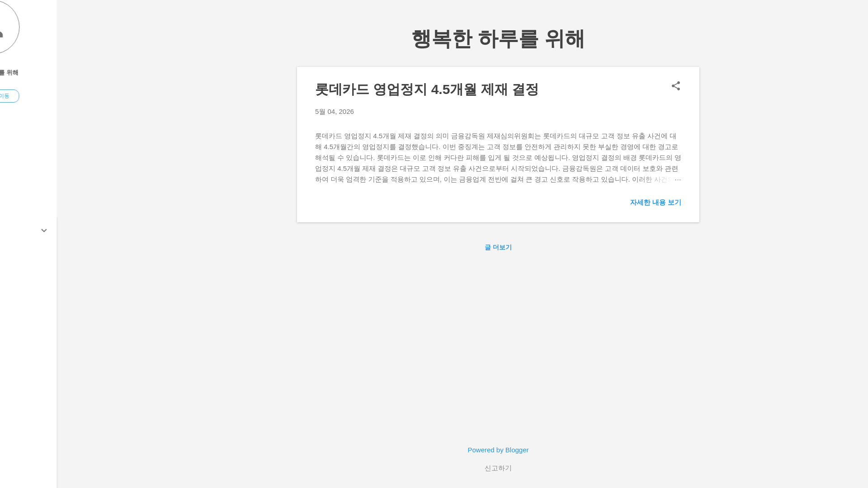Load more posts with 글 더보기
Image resolution: width=868 pixels, height=488 pixels.
[x=498, y=247]
